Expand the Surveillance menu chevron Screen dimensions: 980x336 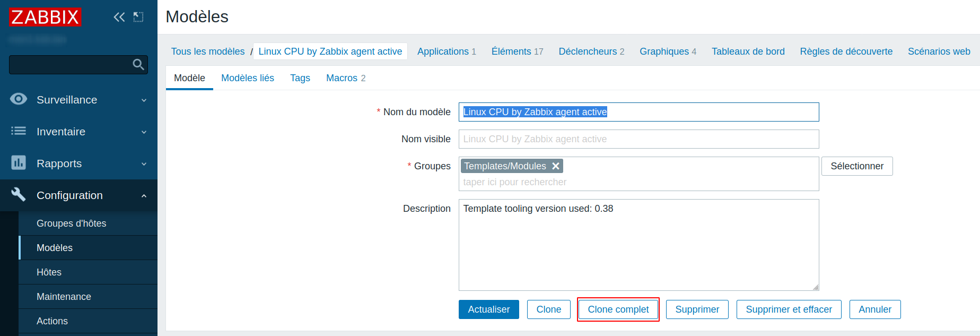coord(144,100)
